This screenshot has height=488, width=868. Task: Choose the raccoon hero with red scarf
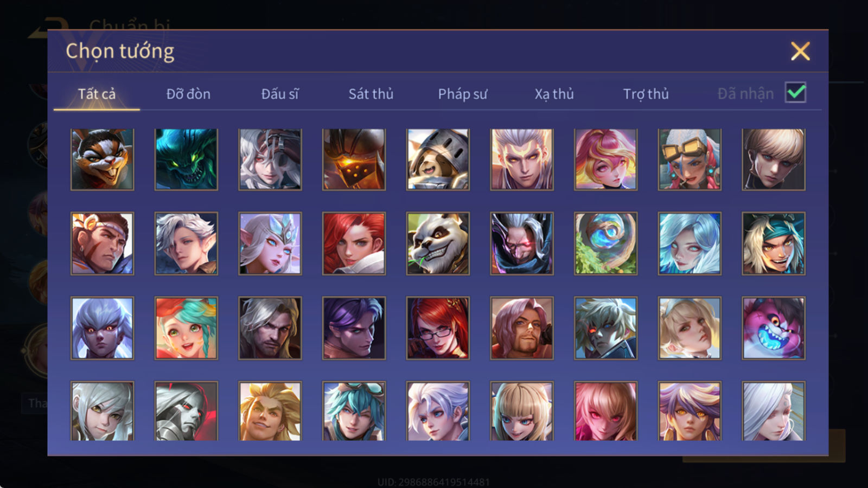102,159
